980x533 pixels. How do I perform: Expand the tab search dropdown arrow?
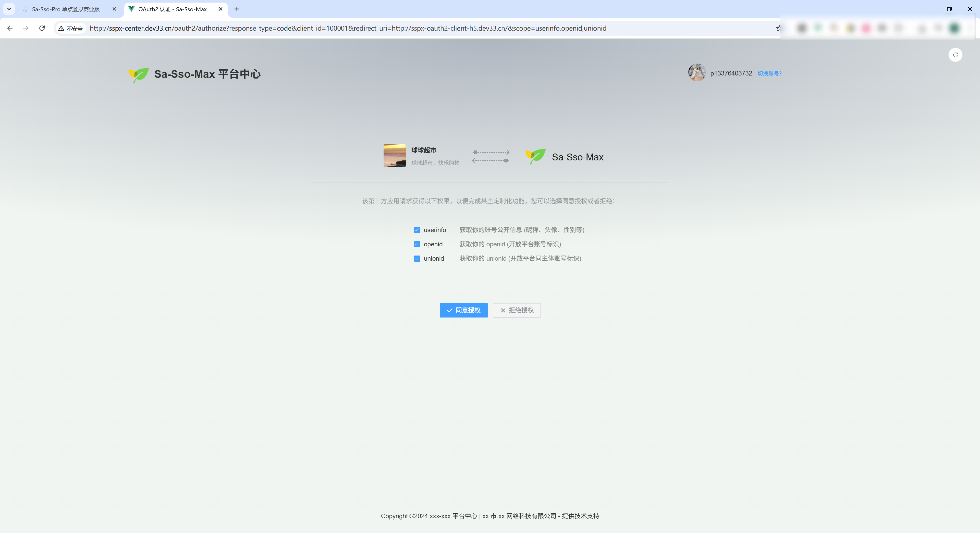[9, 9]
